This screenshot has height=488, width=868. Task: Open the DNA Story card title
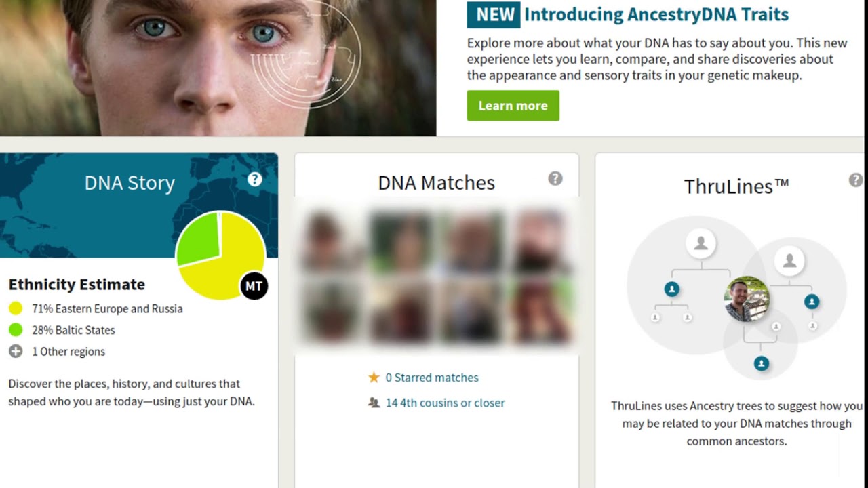point(130,183)
